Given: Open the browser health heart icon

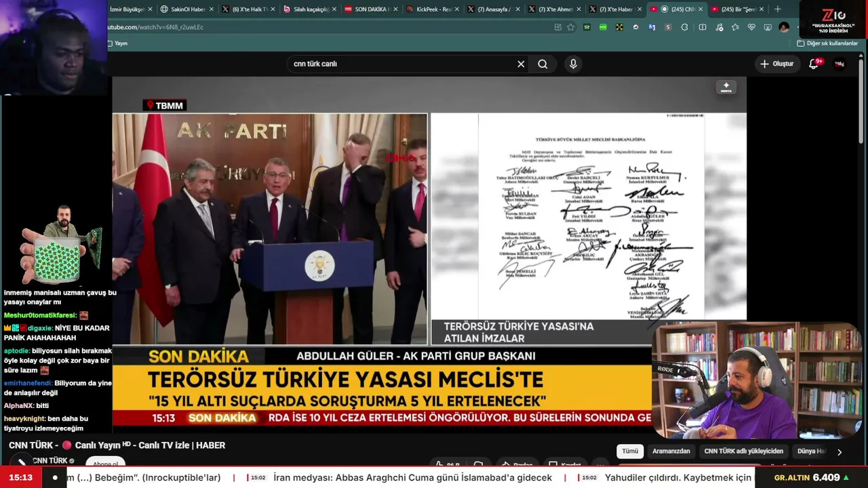Looking at the screenshot, I should [751, 27].
